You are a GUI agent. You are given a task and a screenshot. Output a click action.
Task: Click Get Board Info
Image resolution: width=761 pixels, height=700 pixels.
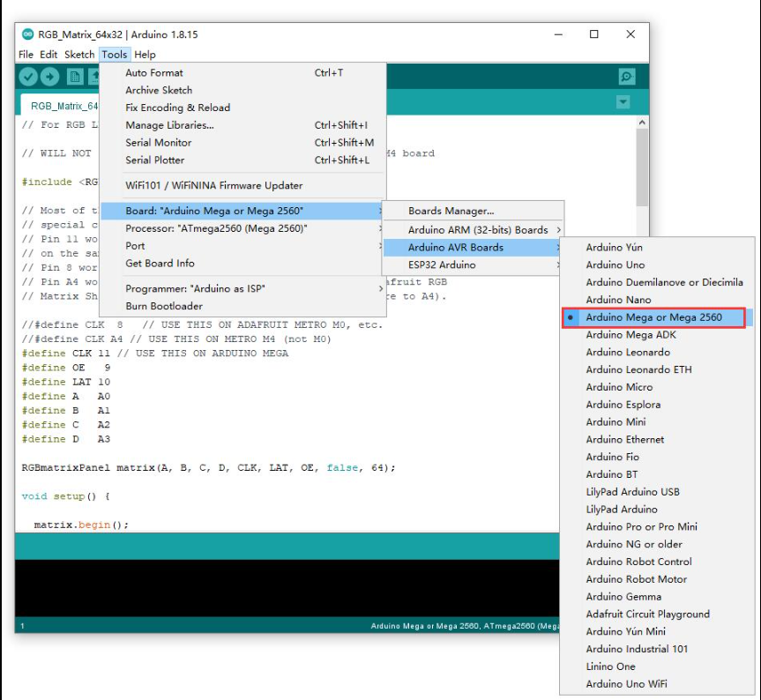coord(242,264)
